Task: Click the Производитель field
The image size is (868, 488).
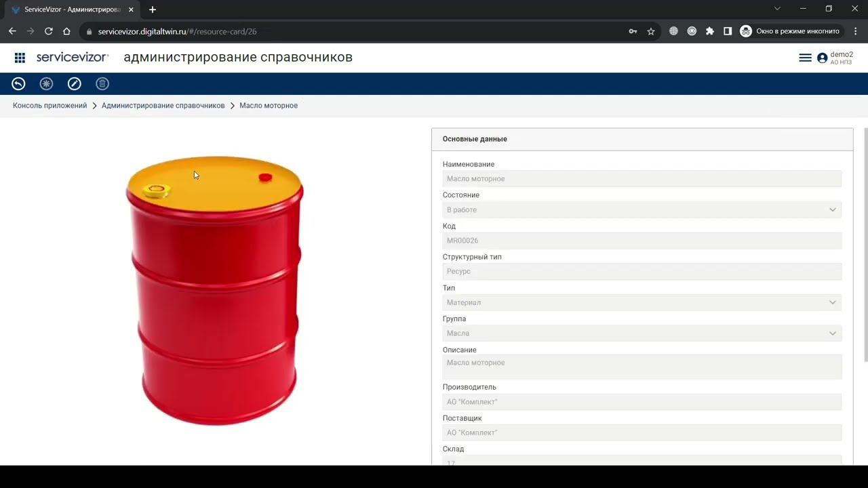Action: point(642,402)
